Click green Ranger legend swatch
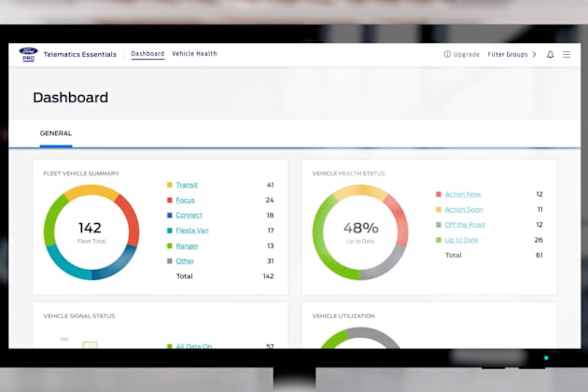 pos(170,245)
